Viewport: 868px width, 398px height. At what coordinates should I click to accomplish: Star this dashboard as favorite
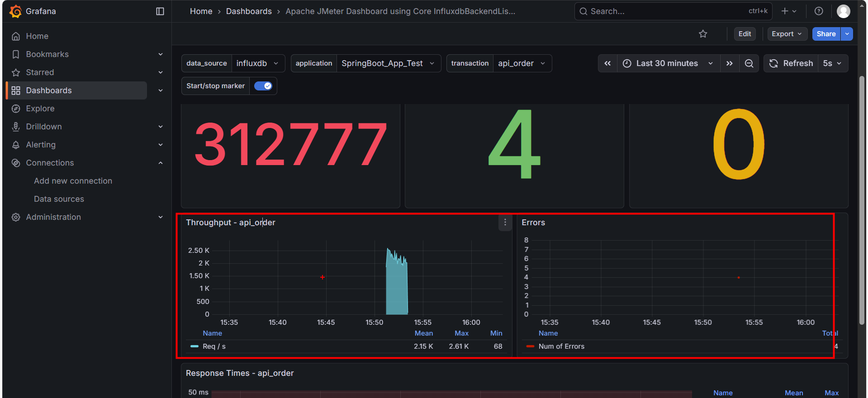[x=703, y=34]
